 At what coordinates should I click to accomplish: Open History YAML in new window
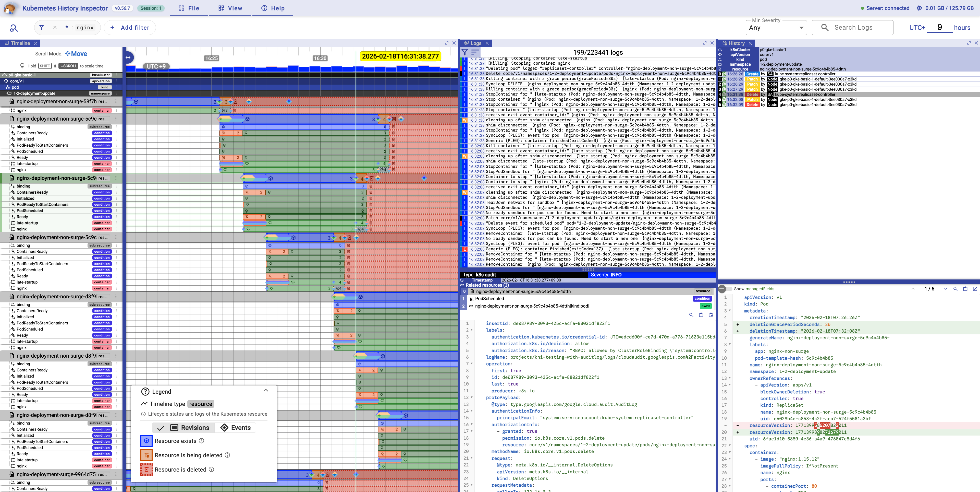[x=975, y=289]
